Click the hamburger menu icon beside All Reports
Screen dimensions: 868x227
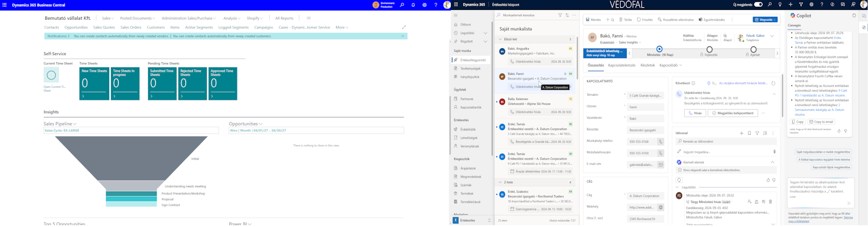click(309, 18)
